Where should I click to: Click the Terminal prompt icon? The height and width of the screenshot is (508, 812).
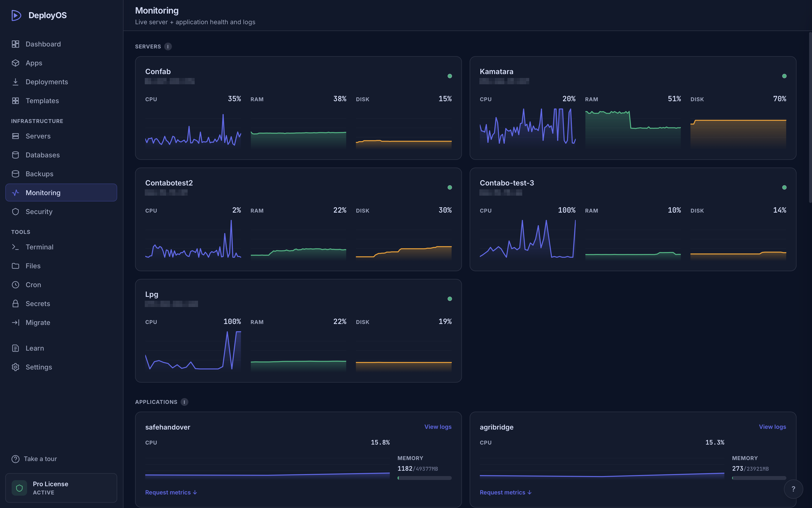15,247
